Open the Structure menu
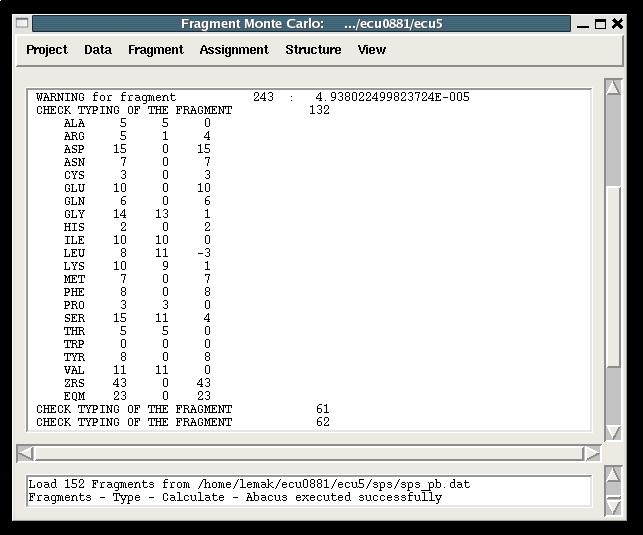The width and height of the screenshot is (643, 535). [x=313, y=50]
